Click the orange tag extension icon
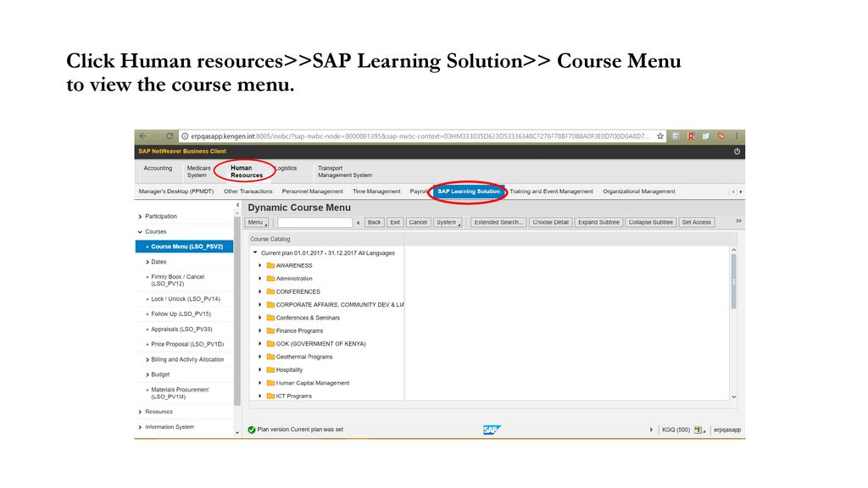Image resolution: width=868 pixels, height=488 pixels. tap(721, 136)
